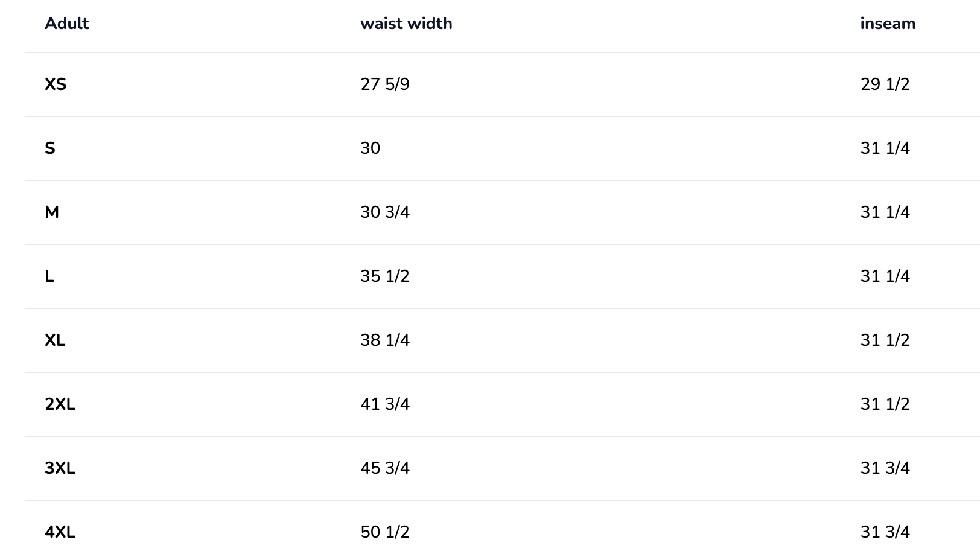Click the 35 1/2 waist width value
Screen dimensions: 980x560
point(385,276)
